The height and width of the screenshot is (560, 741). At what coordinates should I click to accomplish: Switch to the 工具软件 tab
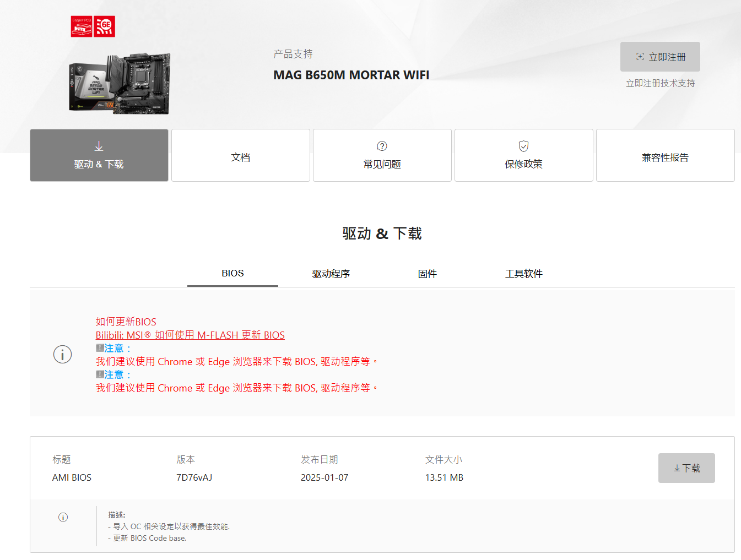[x=523, y=274]
